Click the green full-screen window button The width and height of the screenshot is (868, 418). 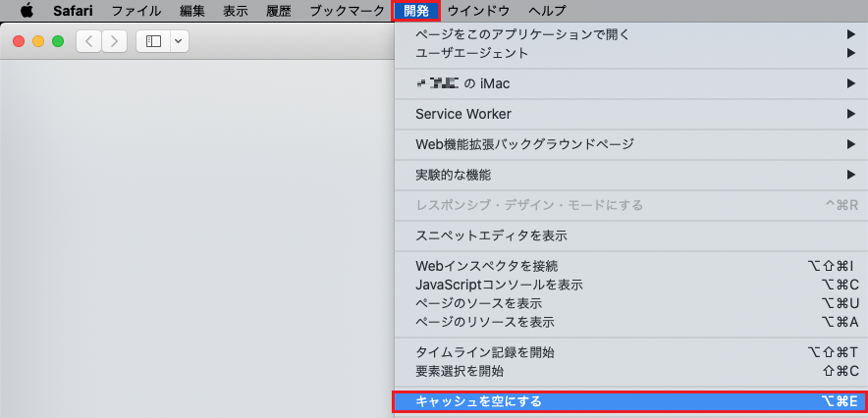(x=58, y=41)
